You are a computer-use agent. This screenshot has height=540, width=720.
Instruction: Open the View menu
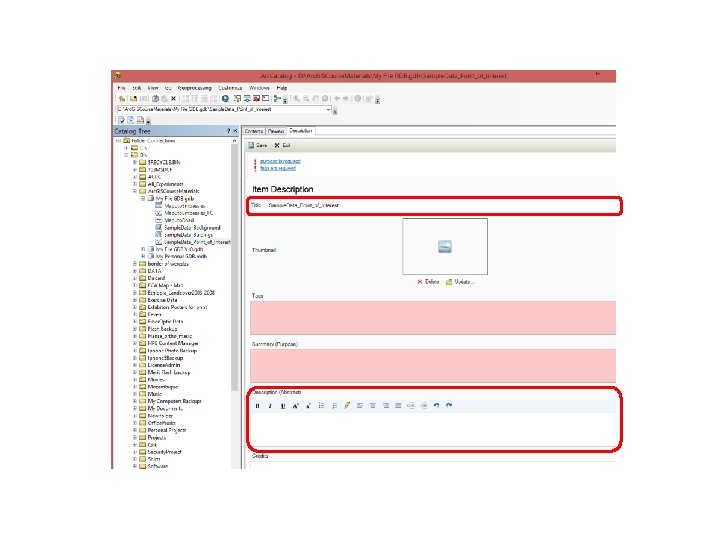[152, 88]
